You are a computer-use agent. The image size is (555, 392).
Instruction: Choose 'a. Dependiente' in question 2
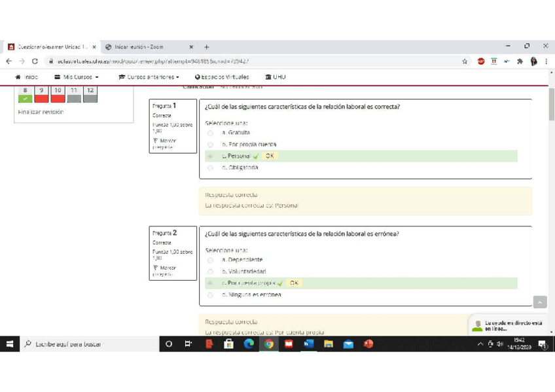pyautogui.click(x=210, y=260)
